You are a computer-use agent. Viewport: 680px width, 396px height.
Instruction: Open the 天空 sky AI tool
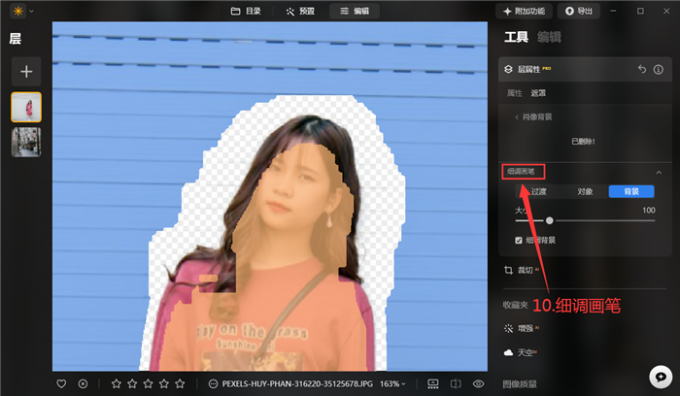520,353
